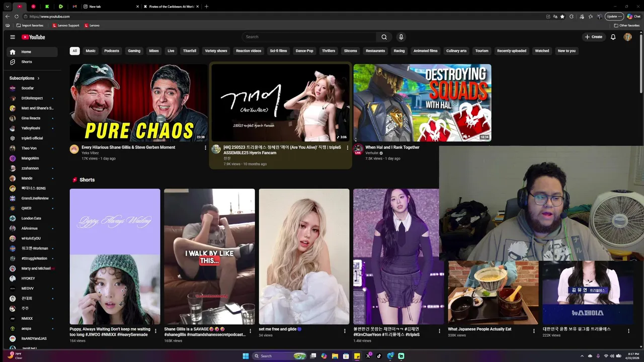Switch to Pirates of the Caribbean tab
Viewport: 644px width, 362px height.
171,7
